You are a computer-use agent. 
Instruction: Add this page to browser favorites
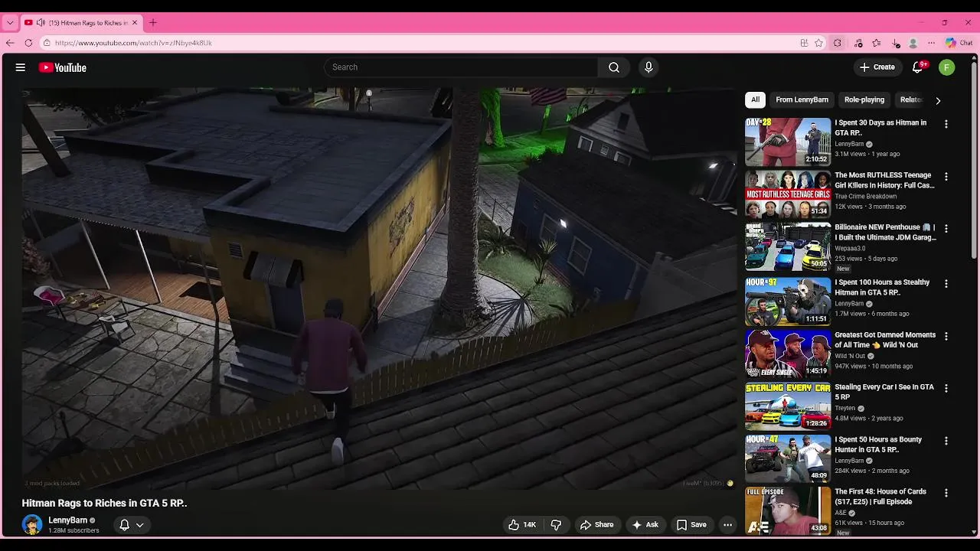click(818, 43)
